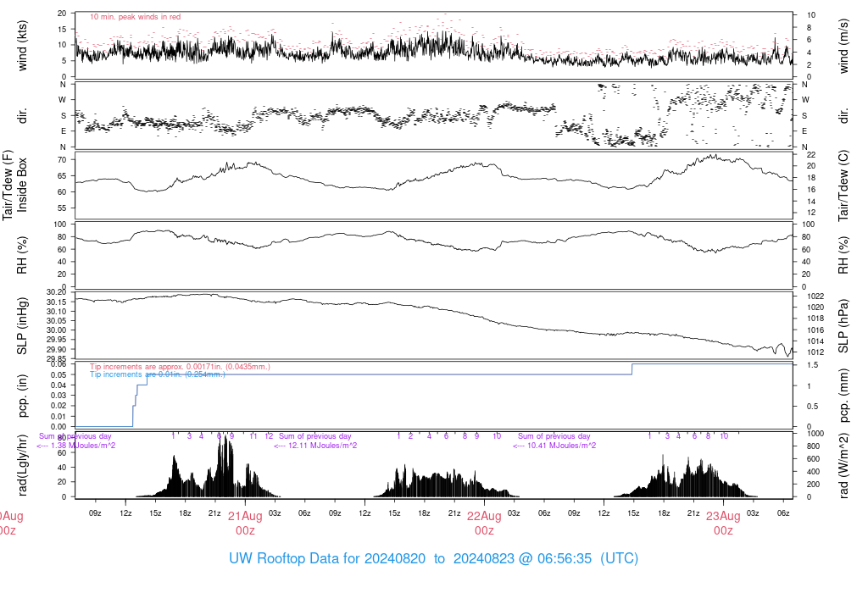Screen dimensions: 868x593
Task: Click the precipitation step at 0.06 inches
Action: coord(712,364)
